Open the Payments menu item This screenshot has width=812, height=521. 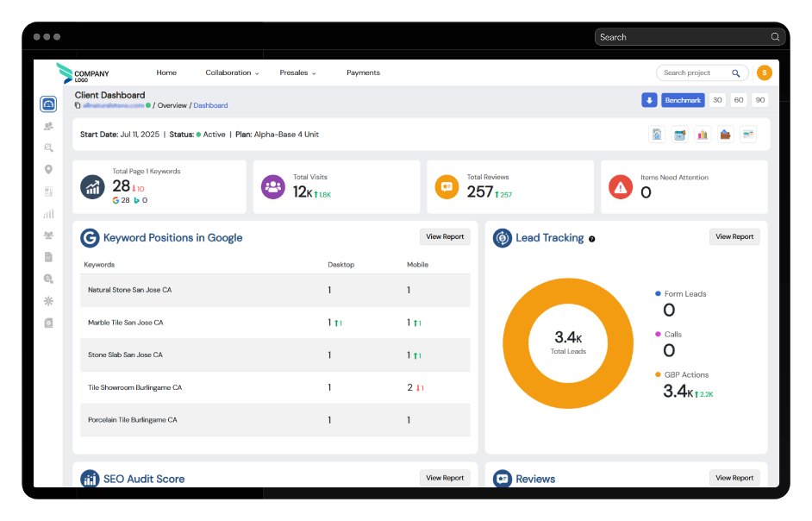[363, 73]
